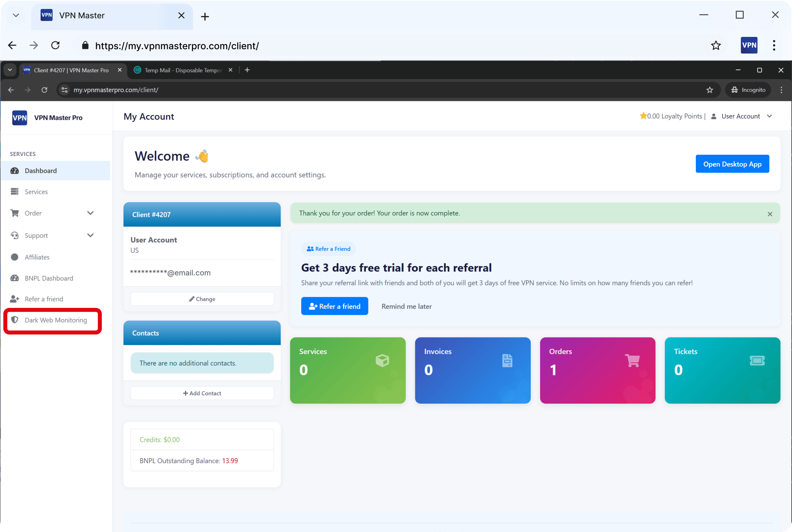This screenshot has height=532, width=792.
Task: Open new tab in outer browser
Action: (x=205, y=16)
